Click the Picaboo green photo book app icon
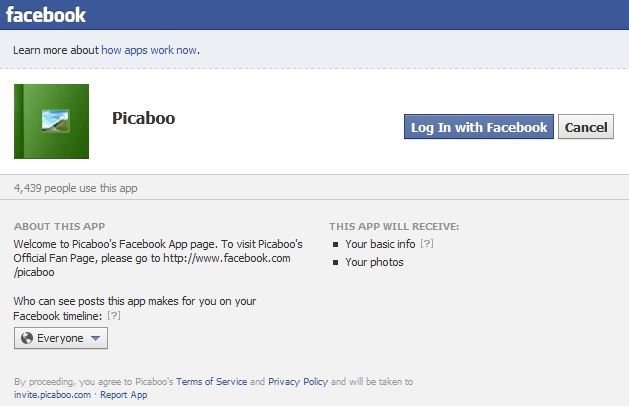Viewport: 629px width, 406px height. pyautogui.click(x=51, y=121)
